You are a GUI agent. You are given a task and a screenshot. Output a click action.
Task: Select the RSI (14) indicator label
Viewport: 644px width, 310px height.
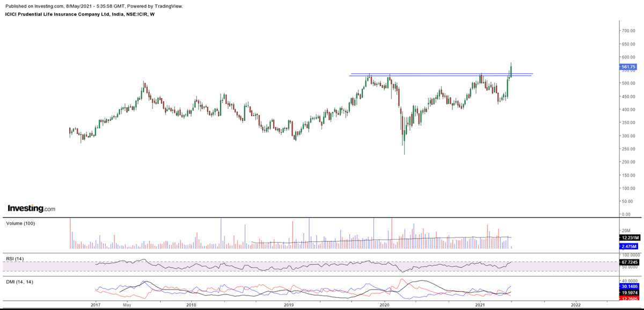[x=16, y=259]
